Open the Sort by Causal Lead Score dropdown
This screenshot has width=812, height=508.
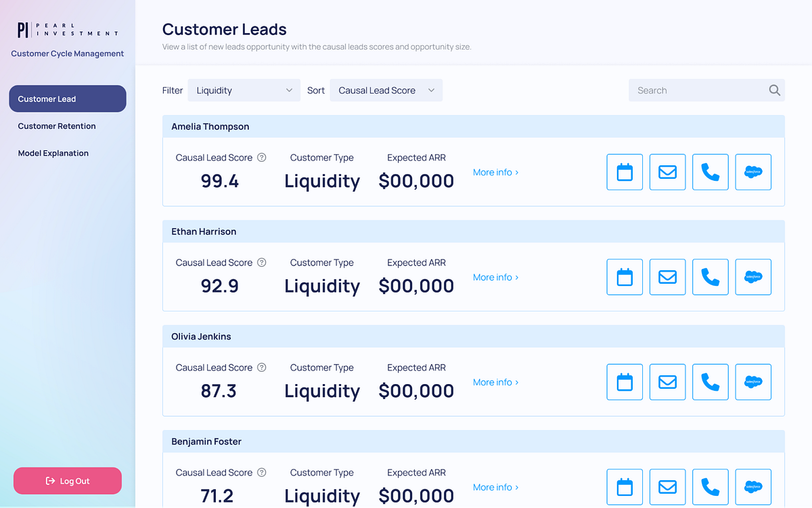coord(386,89)
